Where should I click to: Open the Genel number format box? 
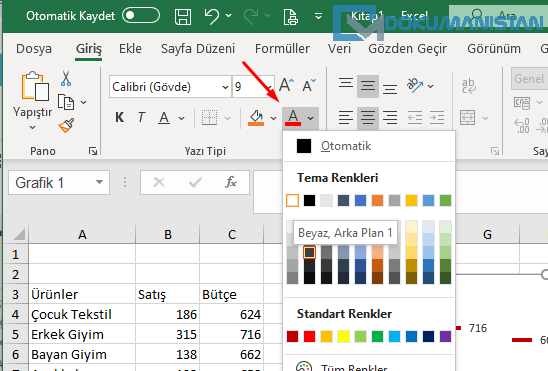(x=529, y=79)
